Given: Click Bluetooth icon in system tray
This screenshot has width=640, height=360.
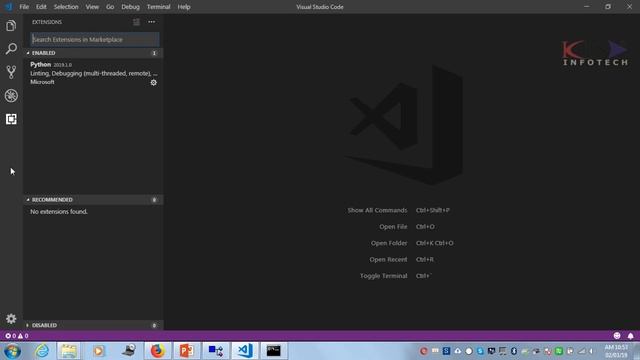Looking at the screenshot, I should click(513, 351).
